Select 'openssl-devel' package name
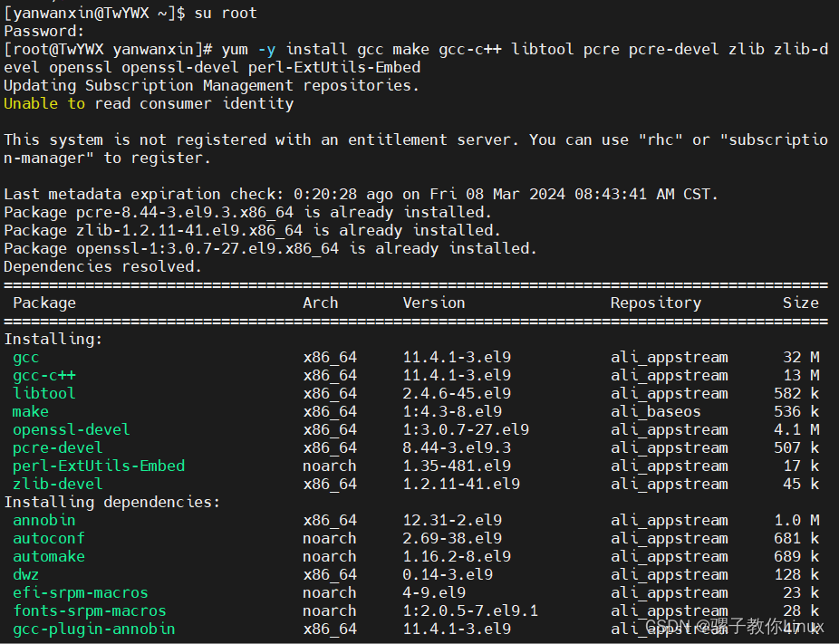 pyautogui.click(x=72, y=429)
